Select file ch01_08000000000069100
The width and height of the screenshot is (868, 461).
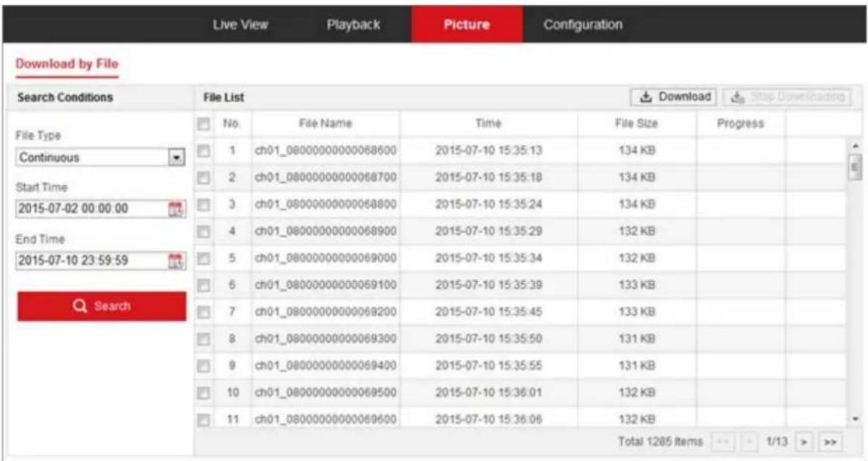coord(325,285)
